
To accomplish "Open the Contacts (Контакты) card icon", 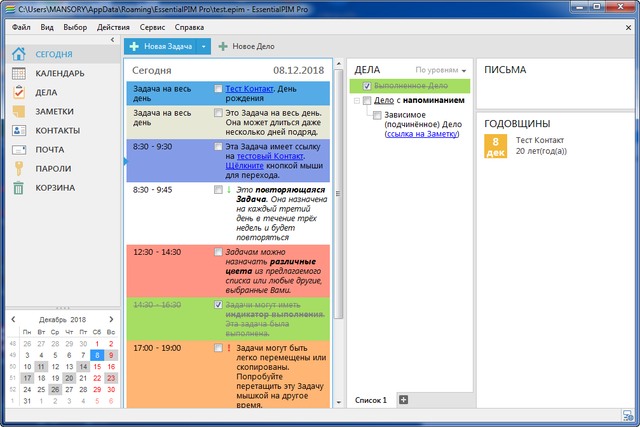I will [19, 131].
